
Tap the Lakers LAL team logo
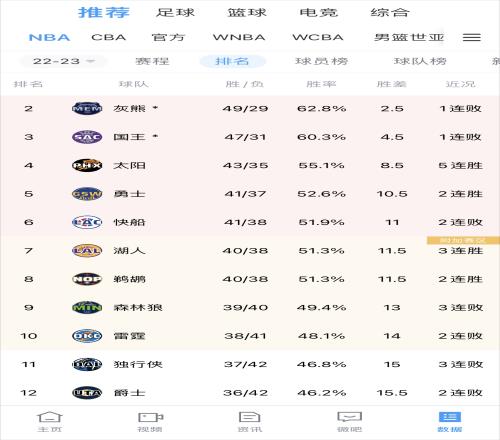click(x=87, y=251)
